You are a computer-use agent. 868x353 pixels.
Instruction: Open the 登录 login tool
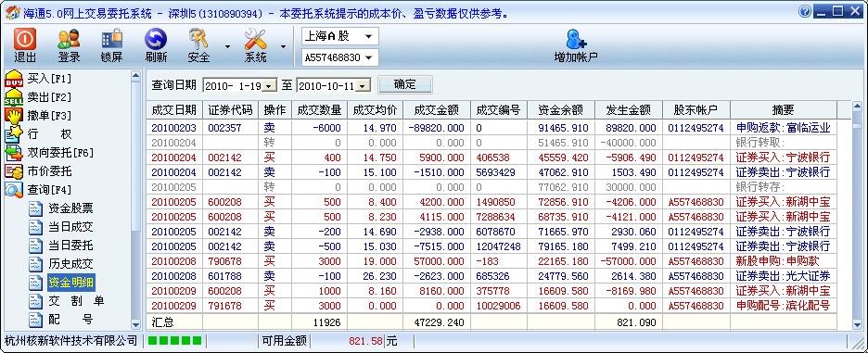click(70, 46)
